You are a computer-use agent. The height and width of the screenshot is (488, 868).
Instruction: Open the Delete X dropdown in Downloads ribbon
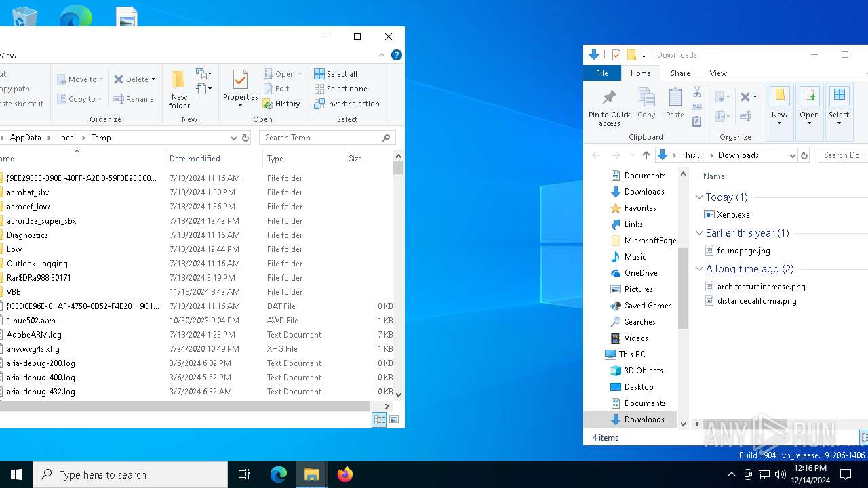(x=749, y=97)
